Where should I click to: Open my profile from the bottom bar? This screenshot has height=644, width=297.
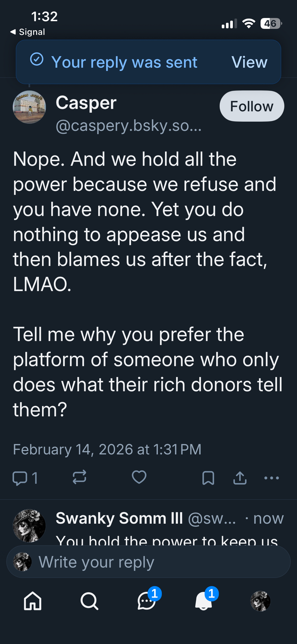(x=260, y=601)
